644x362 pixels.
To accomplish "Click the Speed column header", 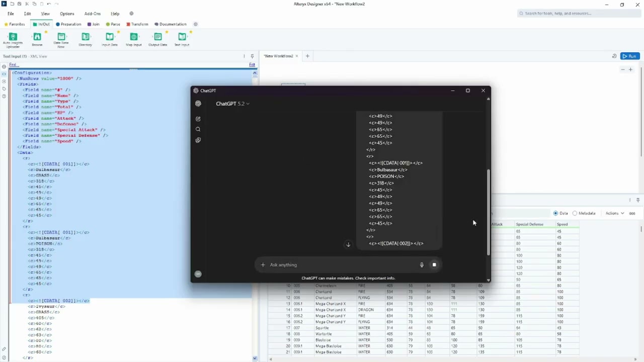I will coord(567,224).
